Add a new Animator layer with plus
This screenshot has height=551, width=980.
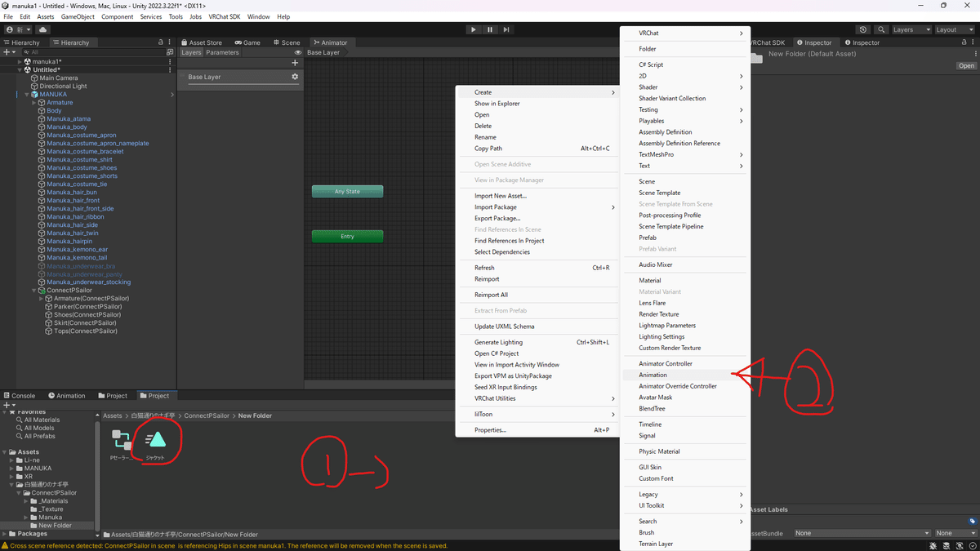pyautogui.click(x=295, y=63)
